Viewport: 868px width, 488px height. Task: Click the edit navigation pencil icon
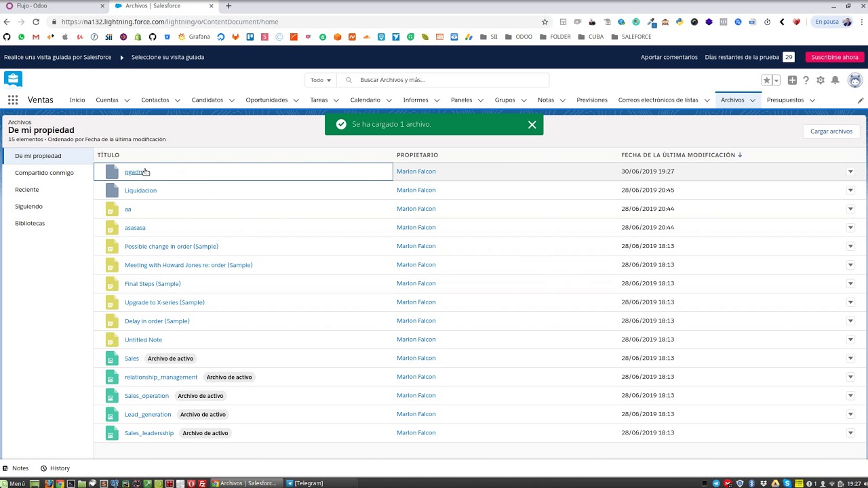[x=861, y=100]
